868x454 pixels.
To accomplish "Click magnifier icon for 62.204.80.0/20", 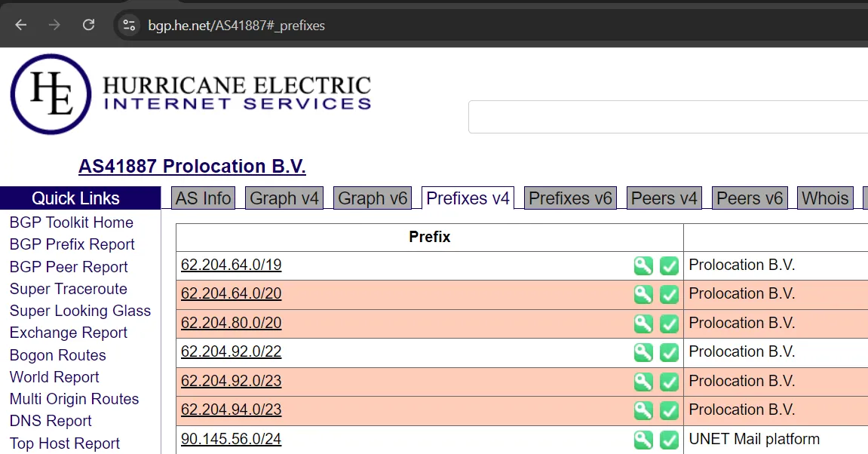I will click(643, 324).
